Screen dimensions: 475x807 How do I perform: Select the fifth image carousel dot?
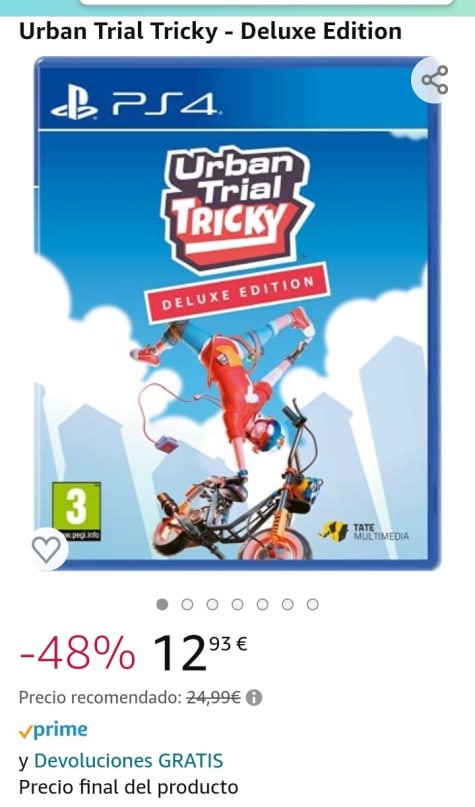coord(262,604)
